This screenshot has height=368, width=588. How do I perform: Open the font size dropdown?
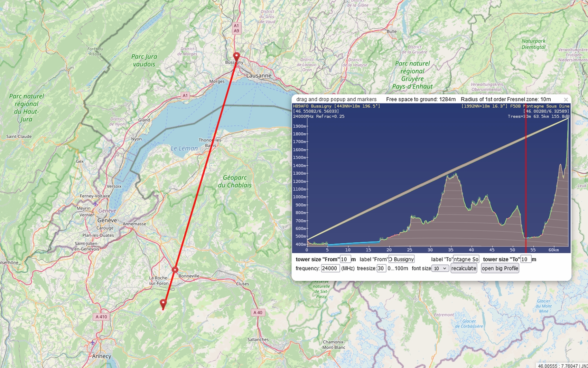click(x=440, y=268)
